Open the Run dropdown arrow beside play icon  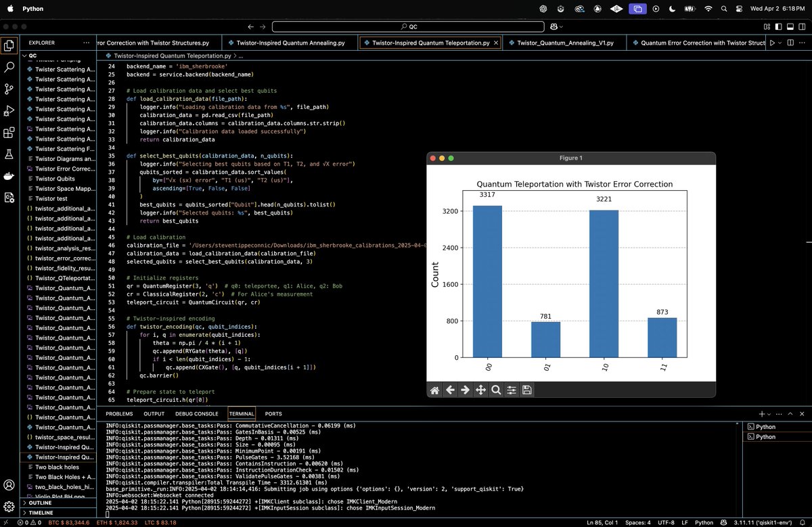pyautogui.click(x=780, y=43)
